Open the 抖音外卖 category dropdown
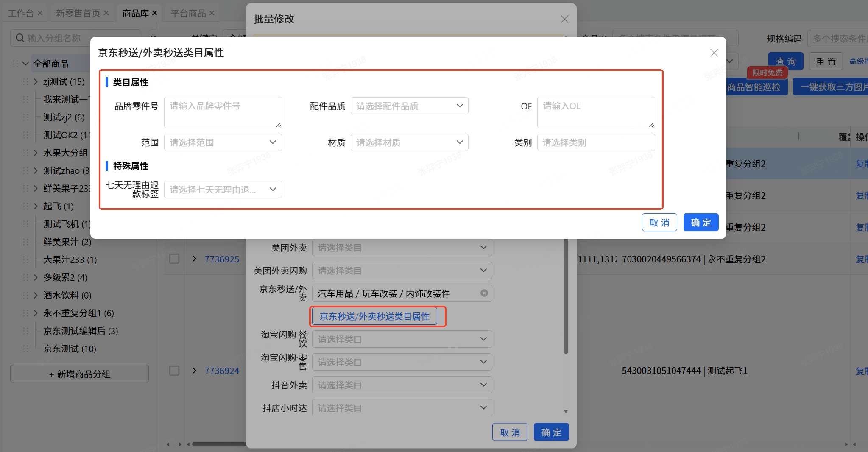Screen dimensions: 868x452 click(x=402, y=385)
